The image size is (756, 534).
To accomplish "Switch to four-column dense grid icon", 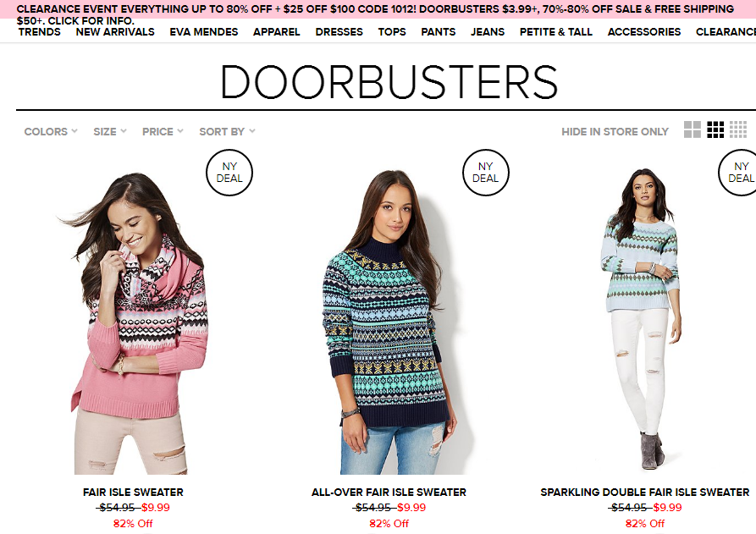I will pos(738,129).
